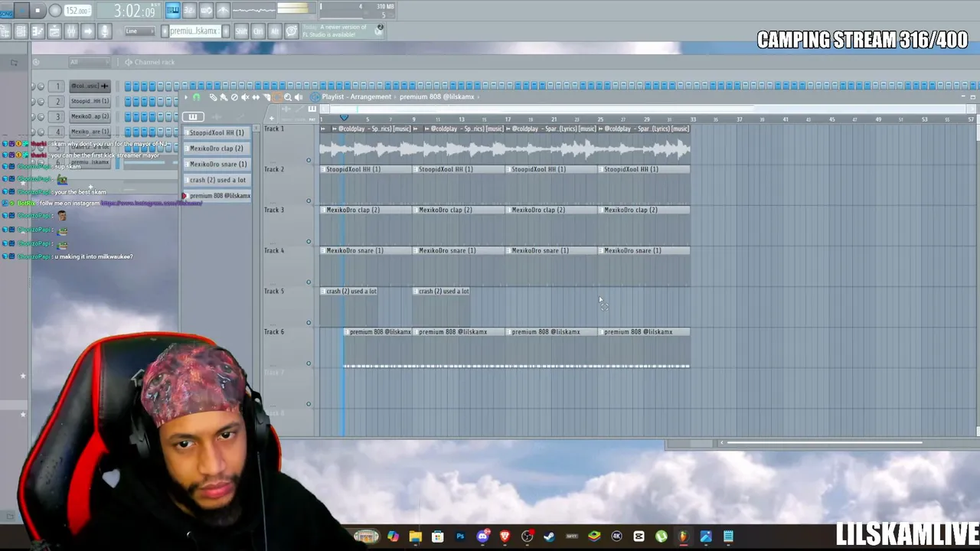The width and height of the screenshot is (980, 551).
Task: Click the Playlist - Arrangement title
Action: [357, 97]
